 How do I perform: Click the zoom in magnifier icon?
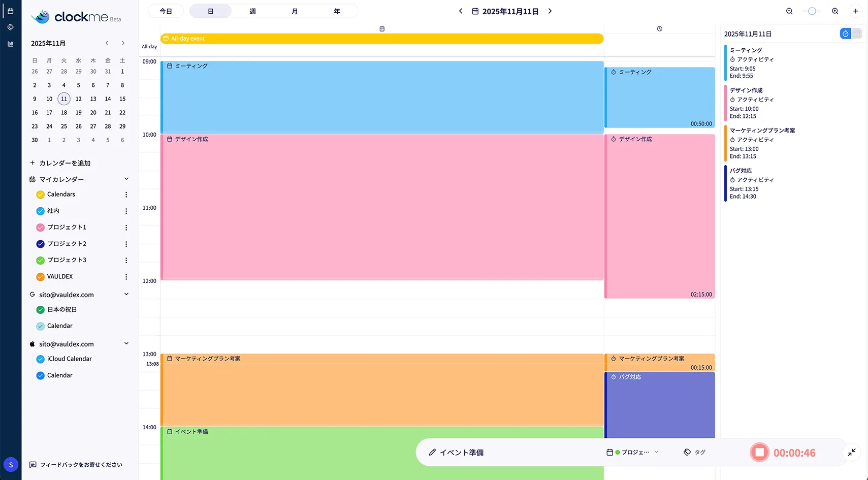pyautogui.click(x=835, y=11)
